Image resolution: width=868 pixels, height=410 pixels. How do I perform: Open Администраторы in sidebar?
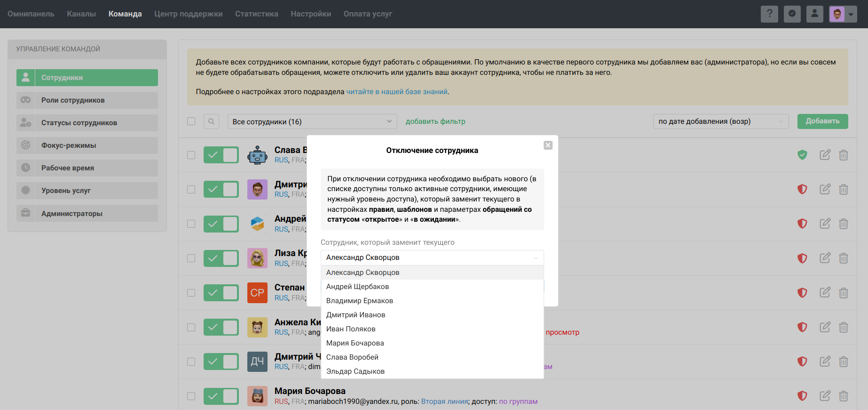point(87,213)
